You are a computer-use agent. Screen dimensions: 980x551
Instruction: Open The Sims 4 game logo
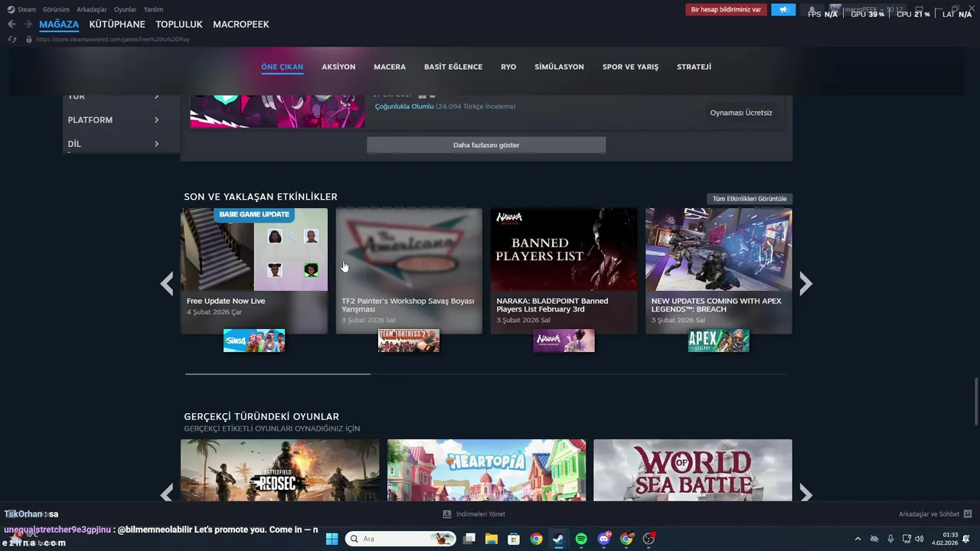[254, 341]
